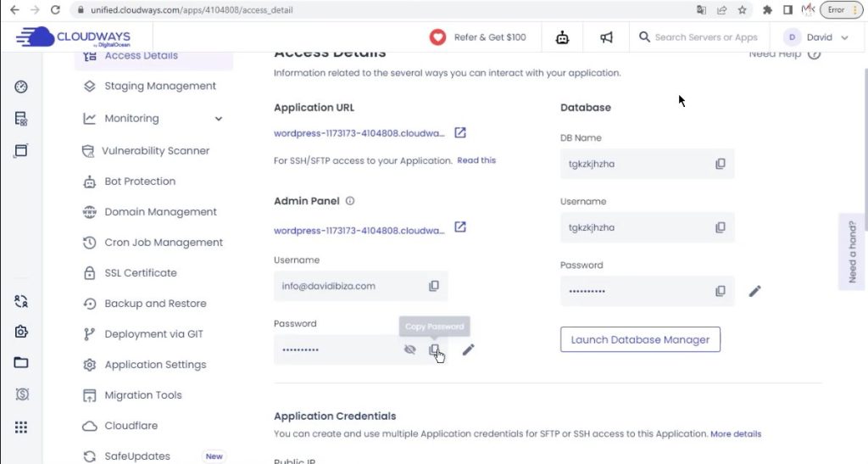
Task: Toggle Admin Panel password visibility
Action: point(410,349)
